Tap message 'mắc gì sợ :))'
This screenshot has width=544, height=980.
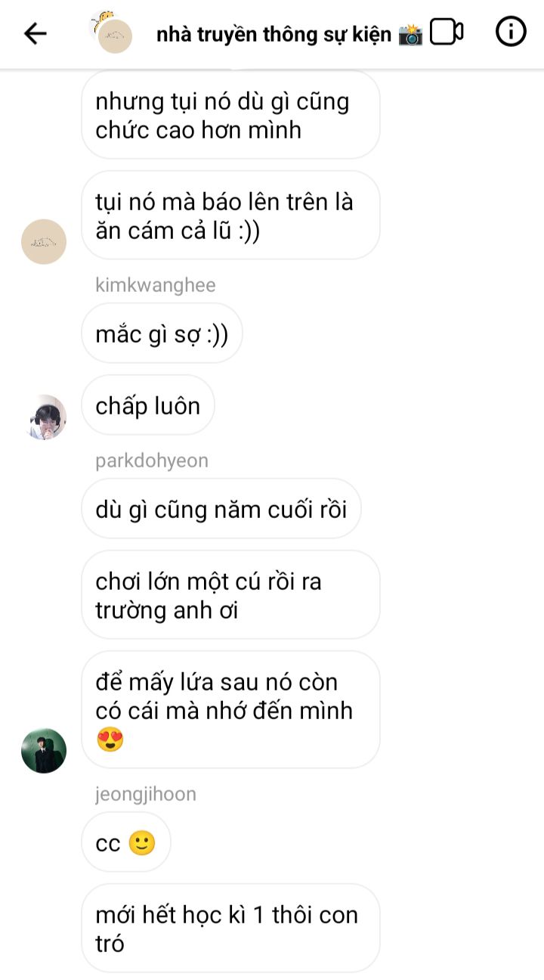162,333
